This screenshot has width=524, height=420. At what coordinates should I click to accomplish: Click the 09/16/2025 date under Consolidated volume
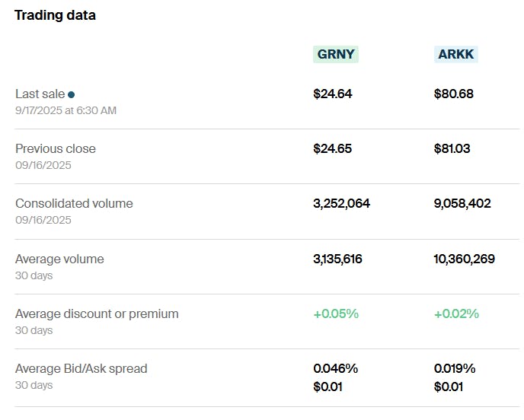point(43,220)
